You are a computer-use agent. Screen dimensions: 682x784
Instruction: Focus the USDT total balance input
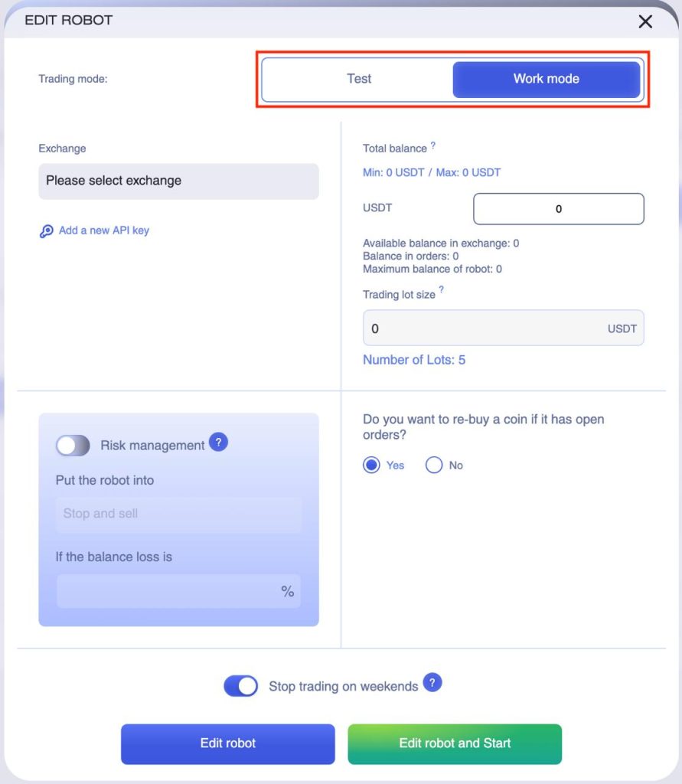pyautogui.click(x=558, y=209)
